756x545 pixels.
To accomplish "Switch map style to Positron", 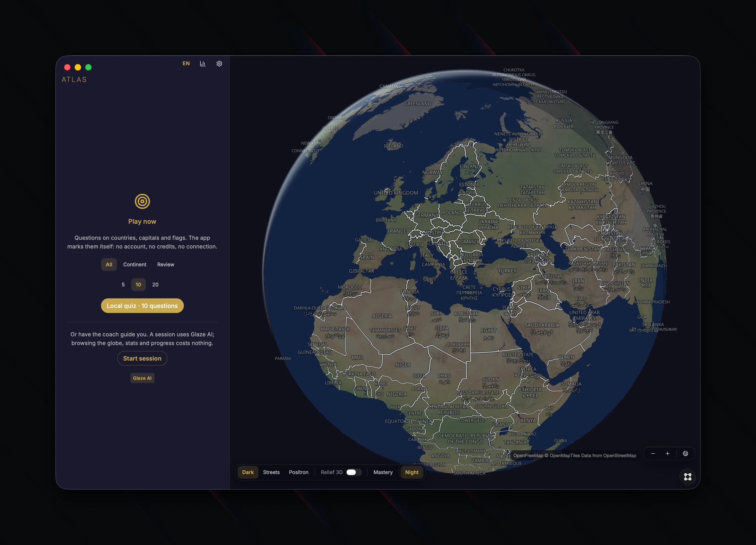I will tap(299, 472).
